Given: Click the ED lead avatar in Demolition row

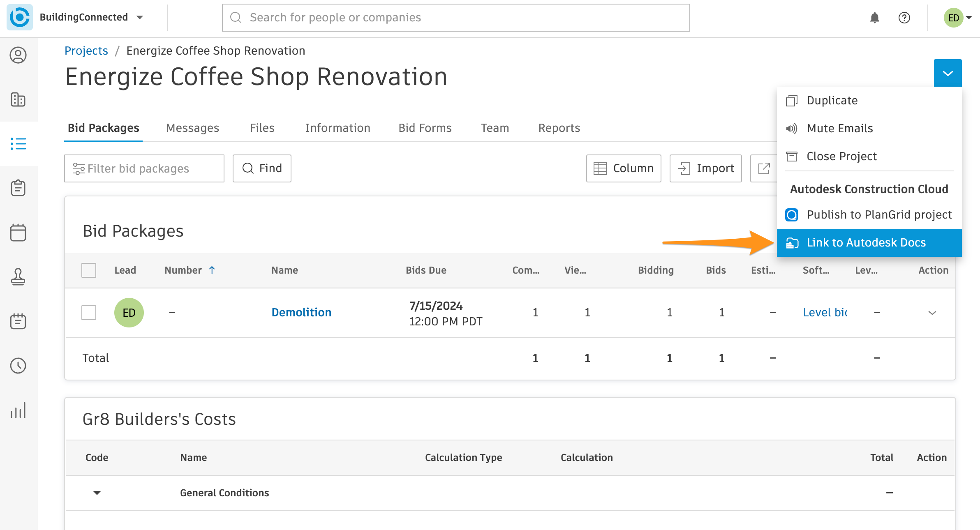Looking at the screenshot, I should coord(129,313).
